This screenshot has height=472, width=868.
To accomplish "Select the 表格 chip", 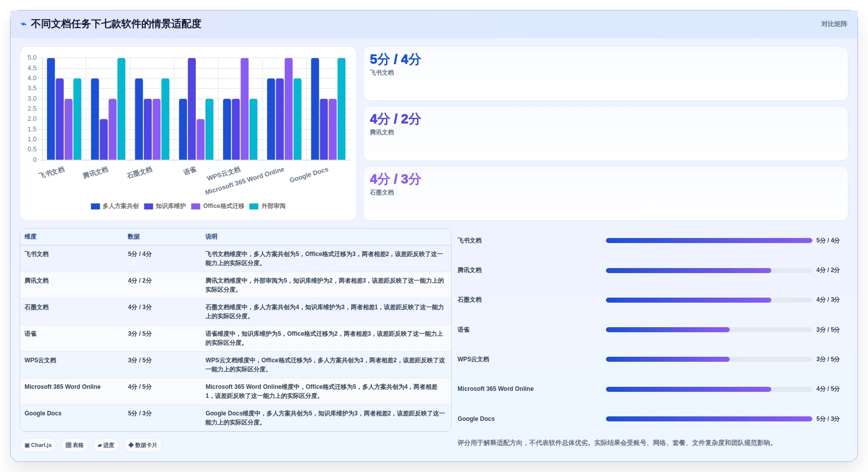I will click(x=75, y=445).
